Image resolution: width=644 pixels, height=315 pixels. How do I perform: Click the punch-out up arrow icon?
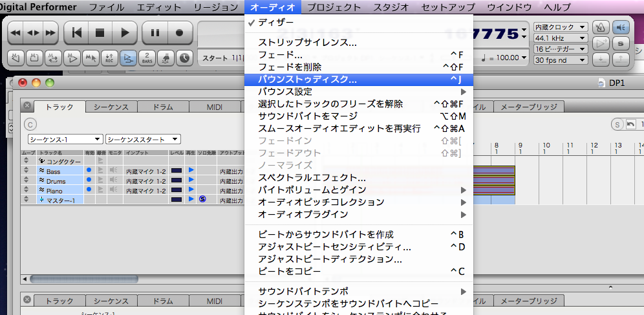click(x=621, y=59)
